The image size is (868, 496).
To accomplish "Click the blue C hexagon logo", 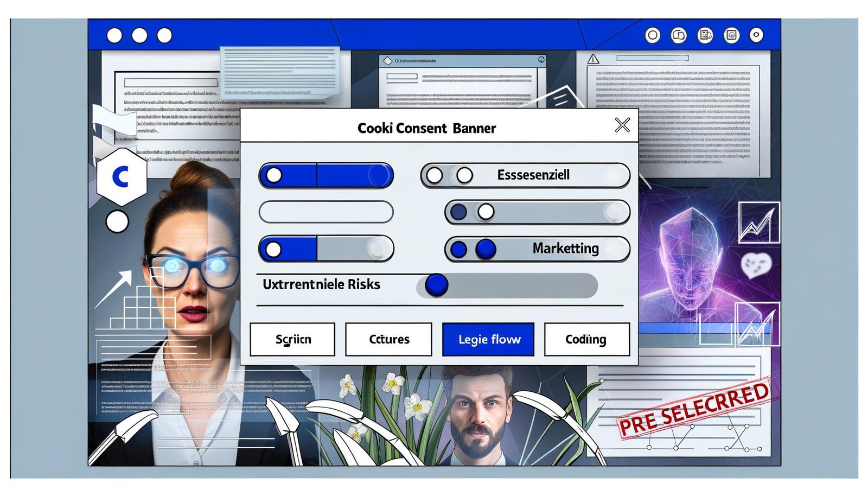I will coord(122,177).
